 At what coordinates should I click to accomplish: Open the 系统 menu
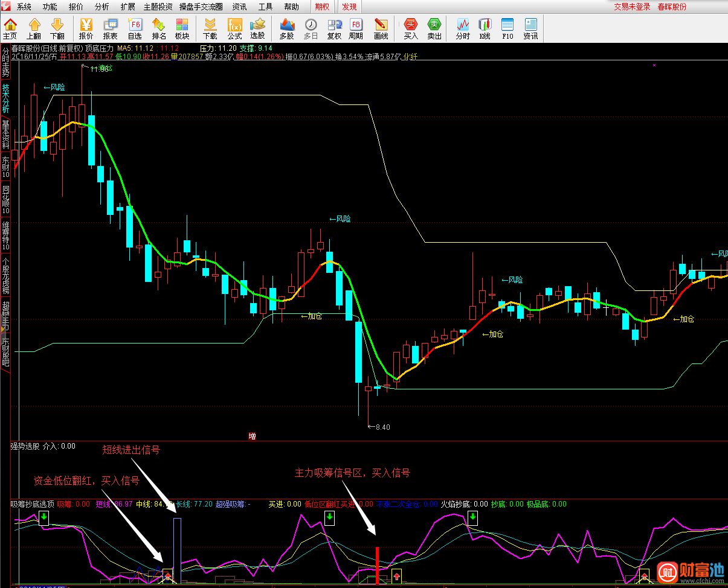pos(24,7)
